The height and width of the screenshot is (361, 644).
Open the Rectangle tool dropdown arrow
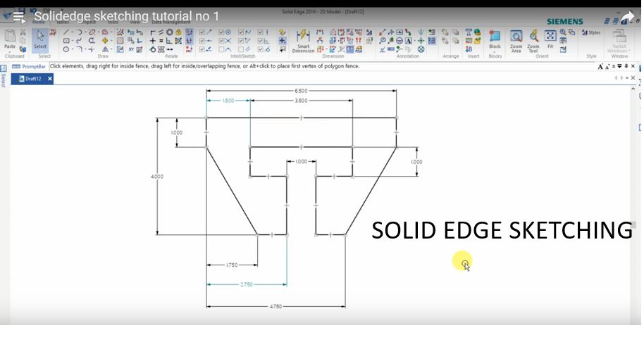73,41
